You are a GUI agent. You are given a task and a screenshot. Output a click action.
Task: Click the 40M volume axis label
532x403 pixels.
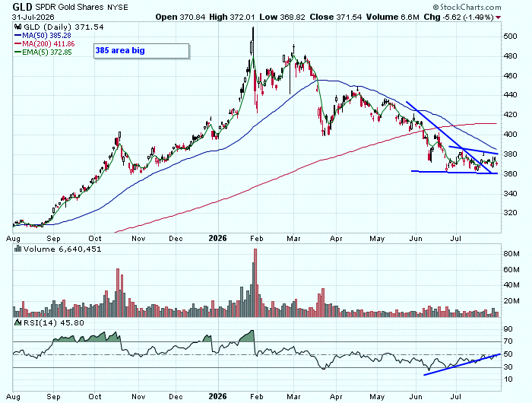511,285
